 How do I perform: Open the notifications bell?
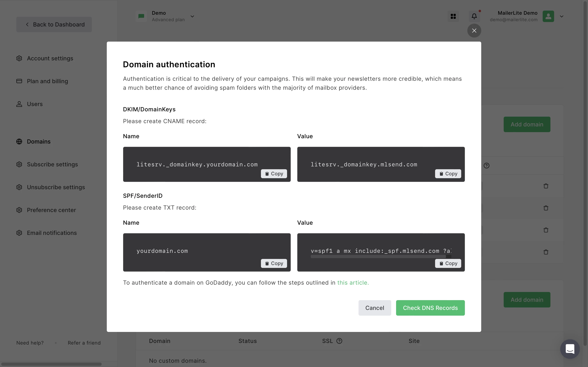pos(474,16)
